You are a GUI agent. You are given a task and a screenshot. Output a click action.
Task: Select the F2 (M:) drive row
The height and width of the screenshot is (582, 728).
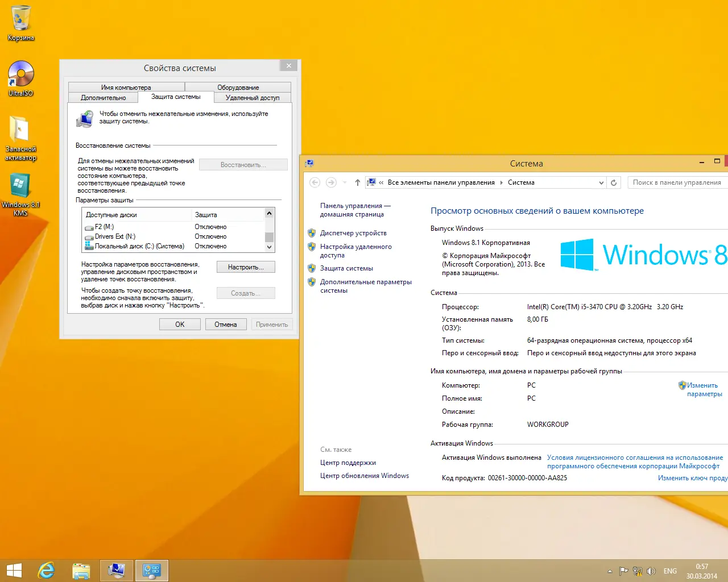pos(173,227)
